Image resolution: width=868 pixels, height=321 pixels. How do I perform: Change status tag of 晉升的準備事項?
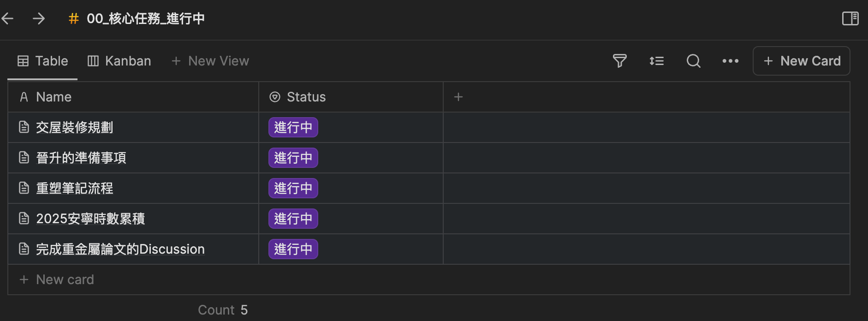[x=293, y=158]
